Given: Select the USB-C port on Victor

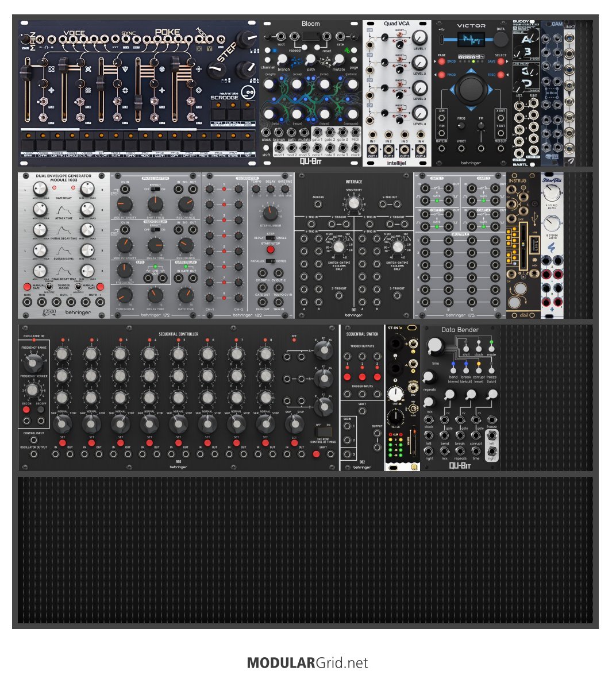Looking at the screenshot, I should pos(442,39).
